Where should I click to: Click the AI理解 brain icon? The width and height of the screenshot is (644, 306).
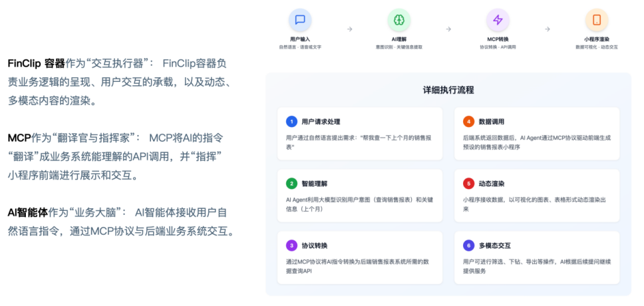tap(399, 20)
